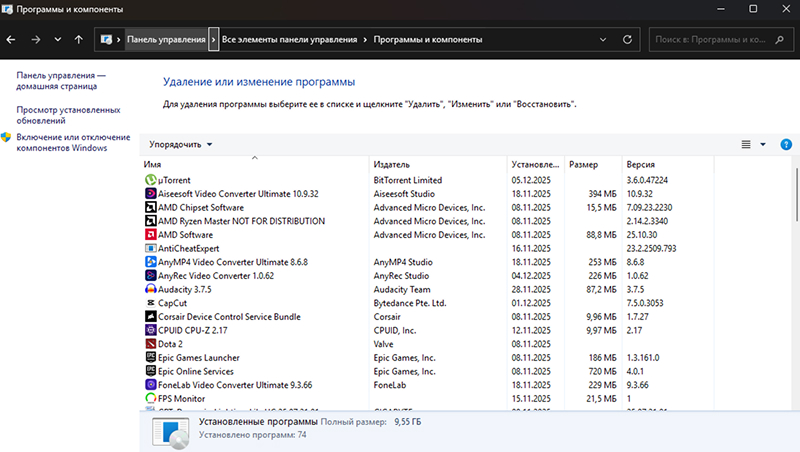Click the search programs input field

710,40
